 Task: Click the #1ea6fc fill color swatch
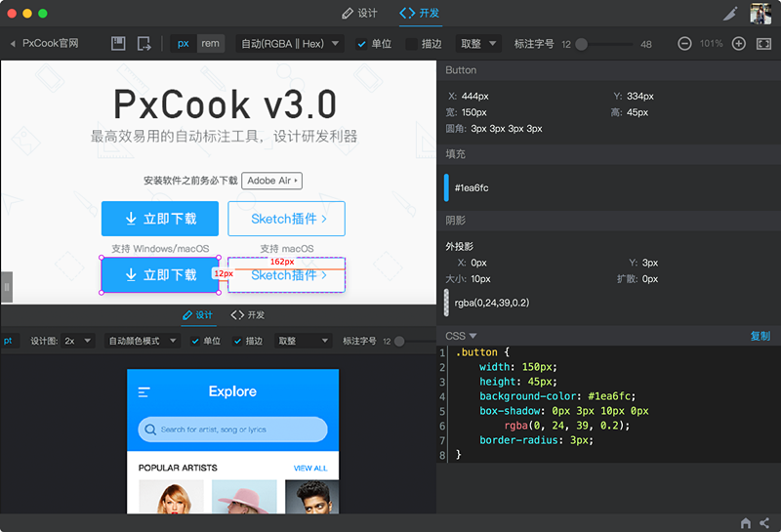[446, 187]
